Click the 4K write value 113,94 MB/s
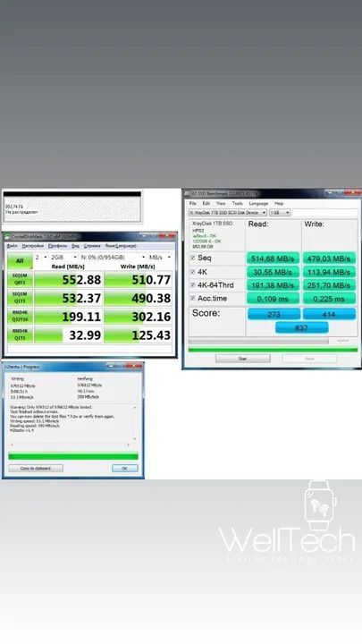Image resolution: width=362 pixels, height=644 pixels. pos(329,272)
